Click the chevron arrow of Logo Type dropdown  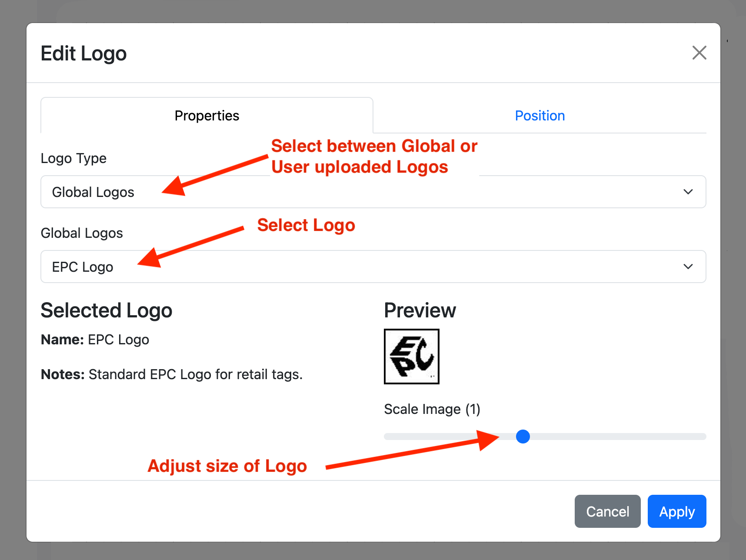pos(688,192)
